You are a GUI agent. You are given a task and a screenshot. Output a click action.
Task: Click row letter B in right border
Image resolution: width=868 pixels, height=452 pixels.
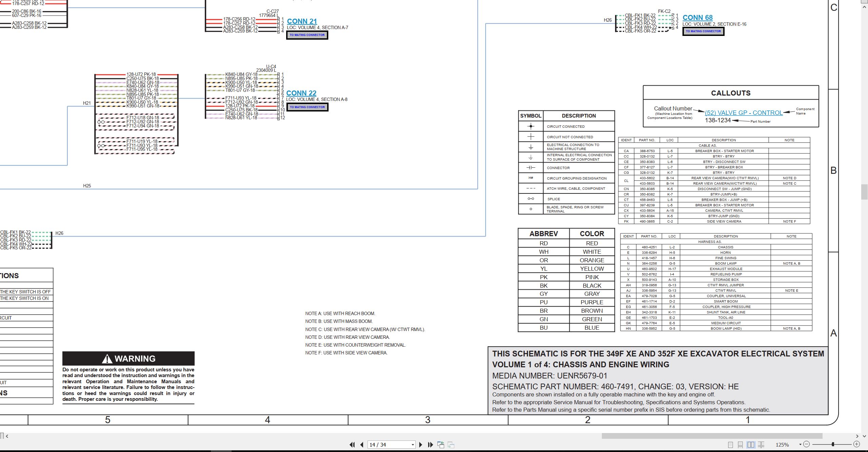[833, 170]
